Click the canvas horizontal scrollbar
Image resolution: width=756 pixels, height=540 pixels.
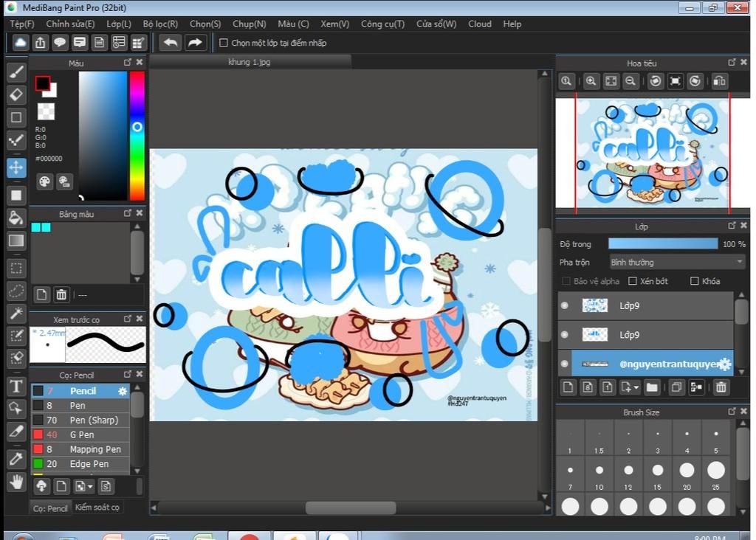[x=351, y=508]
